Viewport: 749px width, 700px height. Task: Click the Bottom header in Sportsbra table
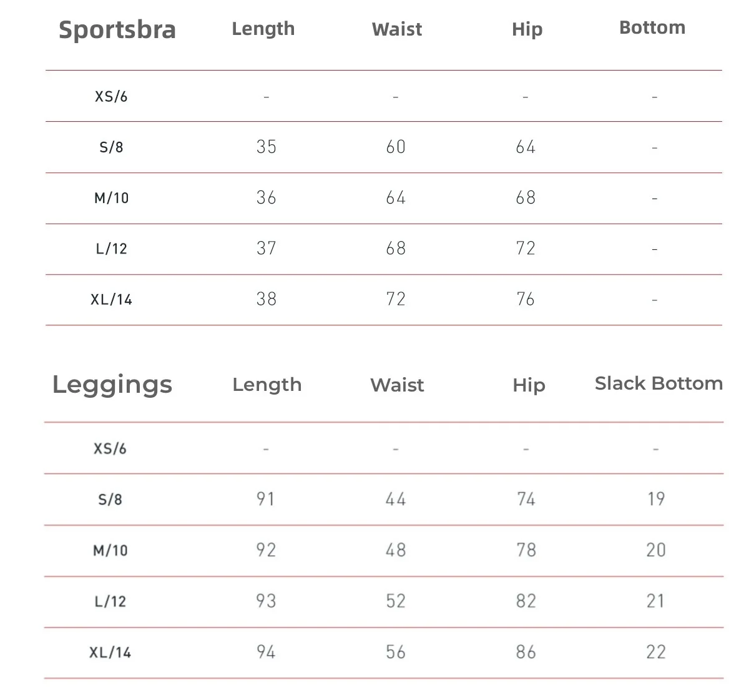click(652, 27)
